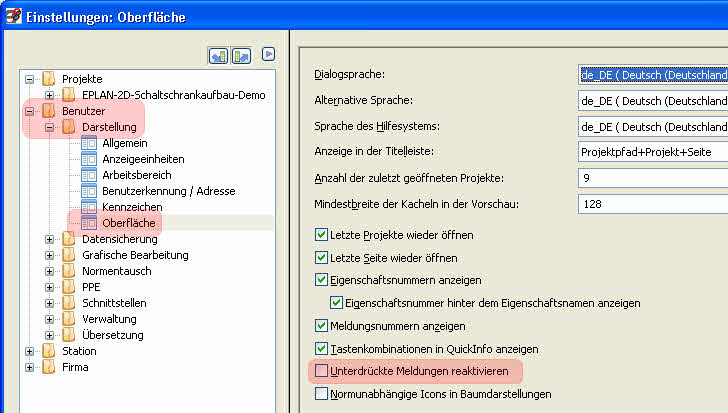Open the Anzeigeeinheiten settings page
The width and height of the screenshot is (728, 413).
(143, 159)
